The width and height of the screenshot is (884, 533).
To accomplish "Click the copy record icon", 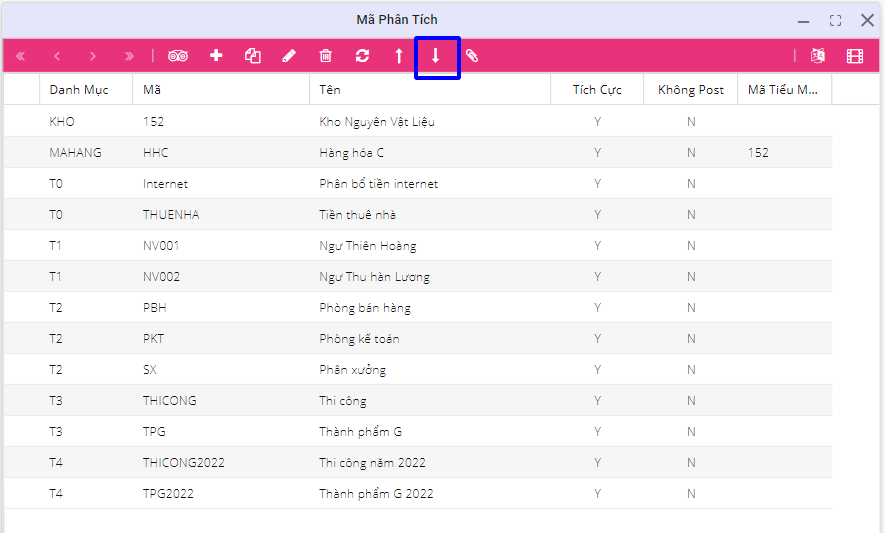I will [x=253, y=56].
